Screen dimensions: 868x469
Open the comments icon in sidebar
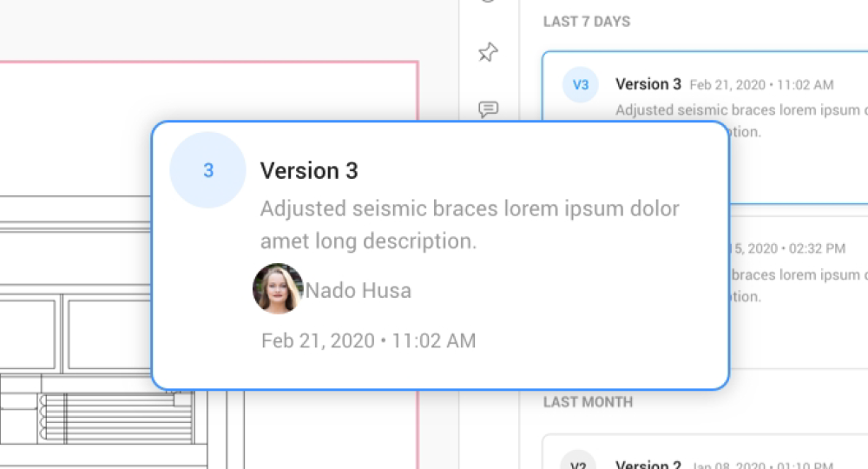point(488,109)
